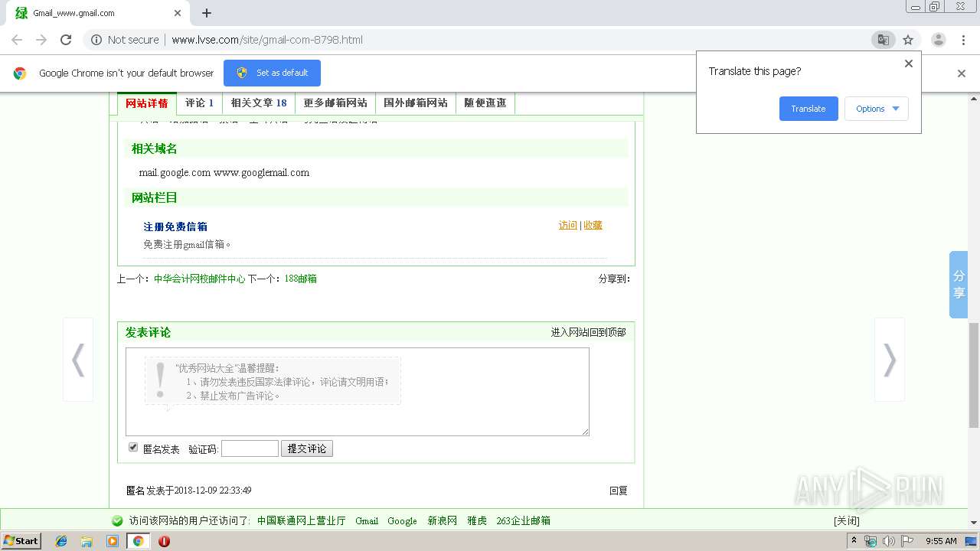Open the volume tray icon
The width and height of the screenshot is (980, 551).
tap(889, 541)
